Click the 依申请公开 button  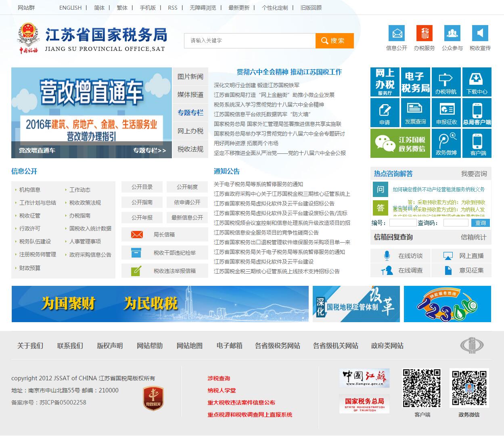tap(187, 202)
